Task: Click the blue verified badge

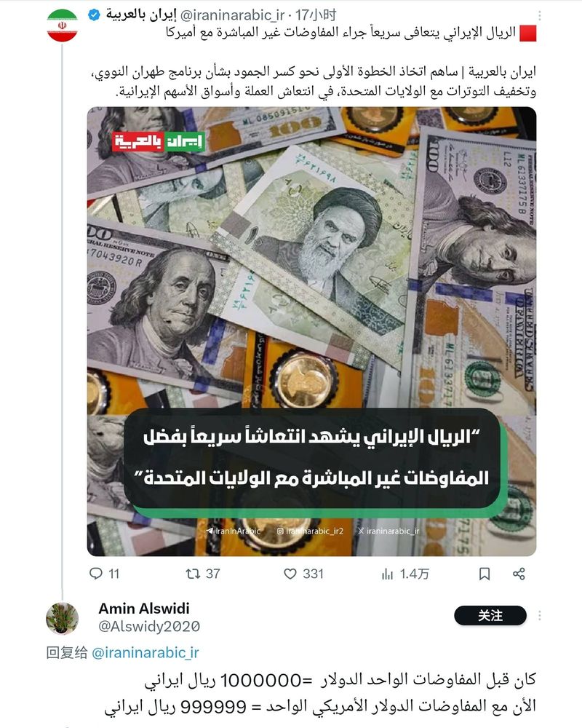Action: (x=94, y=15)
